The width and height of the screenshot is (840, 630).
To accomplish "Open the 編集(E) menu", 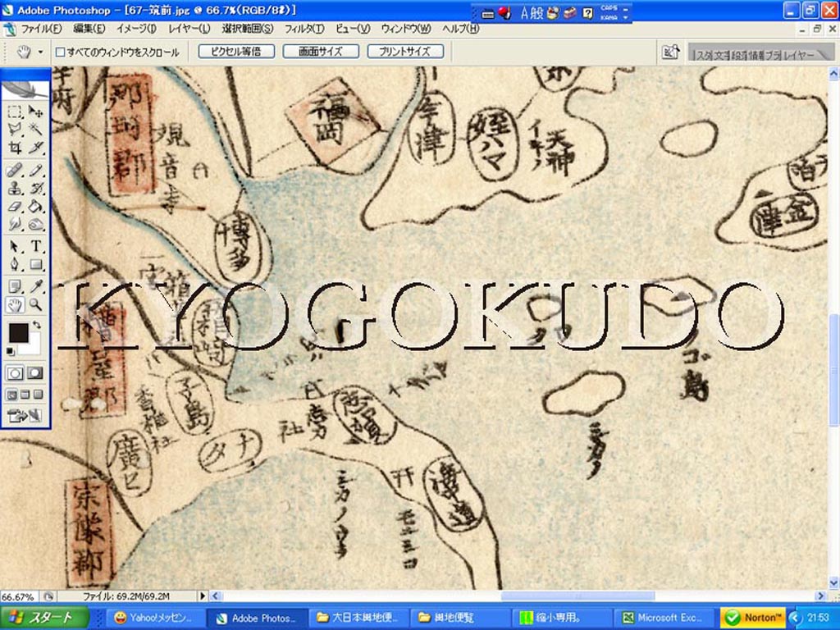I will coord(89,29).
